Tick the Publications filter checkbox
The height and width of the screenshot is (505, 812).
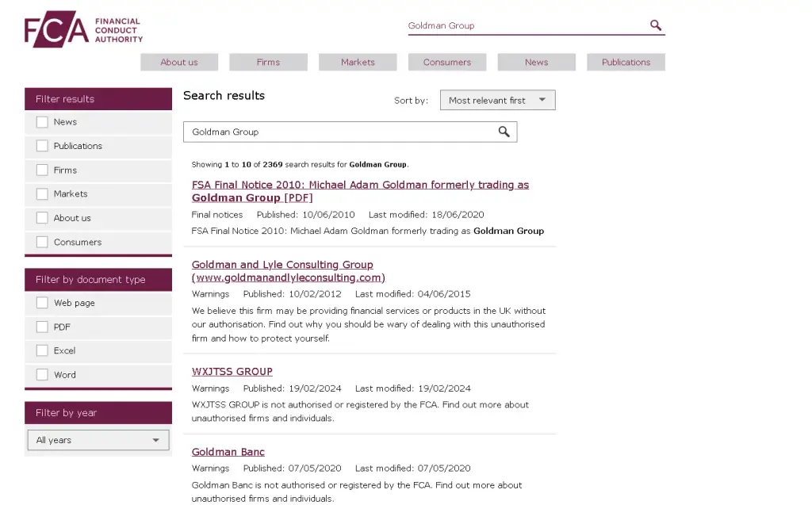(42, 146)
